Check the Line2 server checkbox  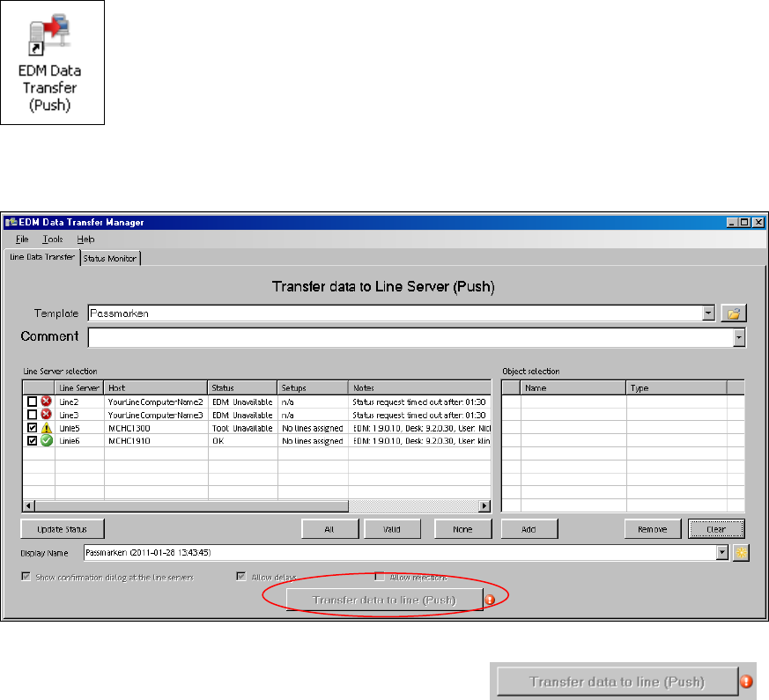tap(32, 402)
